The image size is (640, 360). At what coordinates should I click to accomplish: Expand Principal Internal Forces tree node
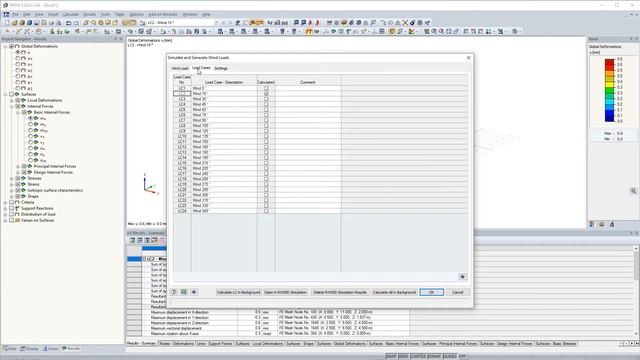point(18,167)
